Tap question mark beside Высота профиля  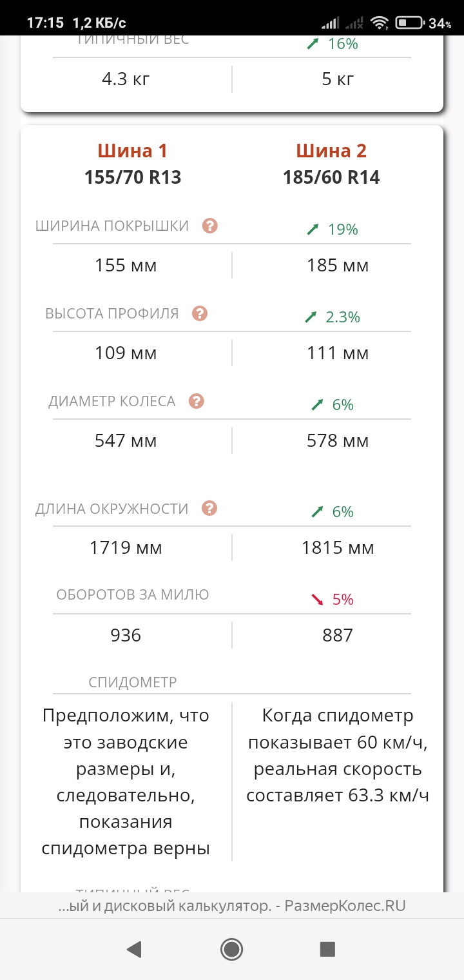pyautogui.click(x=200, y=314)
